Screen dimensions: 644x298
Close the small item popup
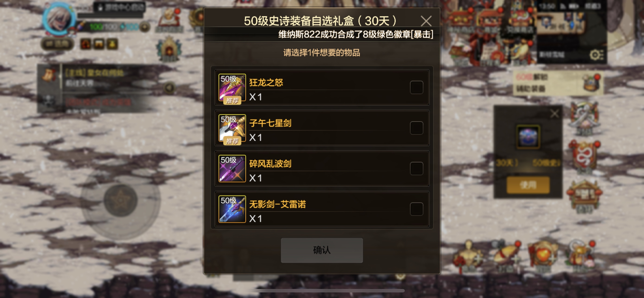point(555,113)
